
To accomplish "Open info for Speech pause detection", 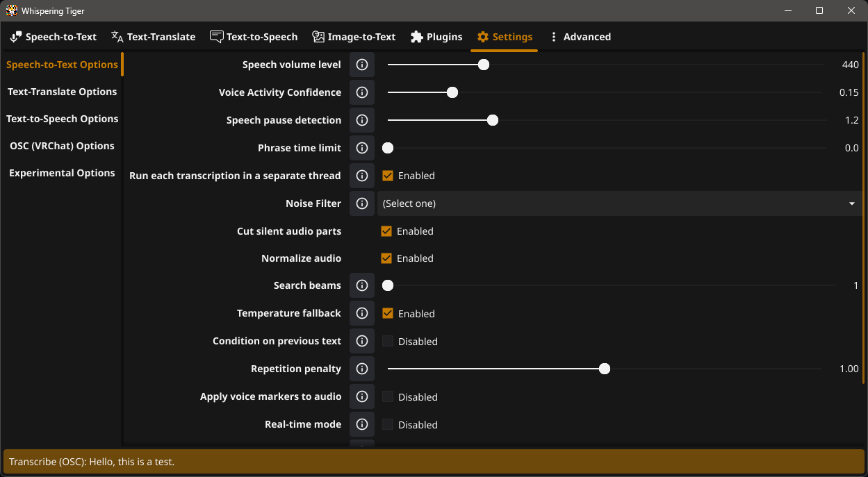I will tap(361, 120).
